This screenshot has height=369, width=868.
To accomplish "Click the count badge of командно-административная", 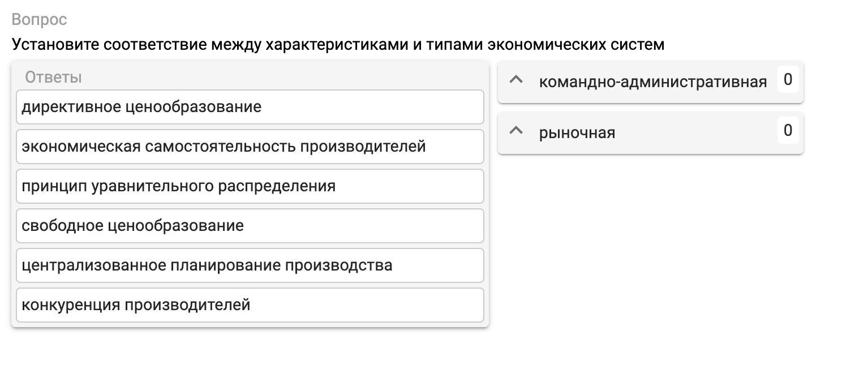I will coord(788,80).
